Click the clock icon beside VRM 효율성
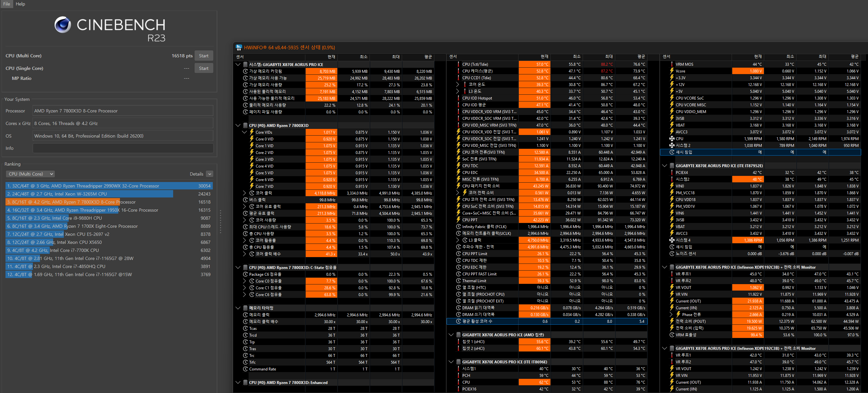 tap(672, 335)
